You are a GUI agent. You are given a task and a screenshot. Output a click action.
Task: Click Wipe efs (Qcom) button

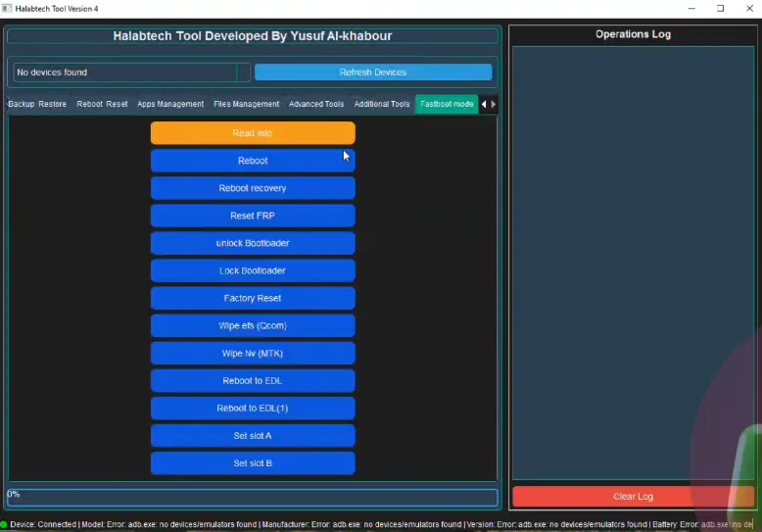click(x=253, y=325)
